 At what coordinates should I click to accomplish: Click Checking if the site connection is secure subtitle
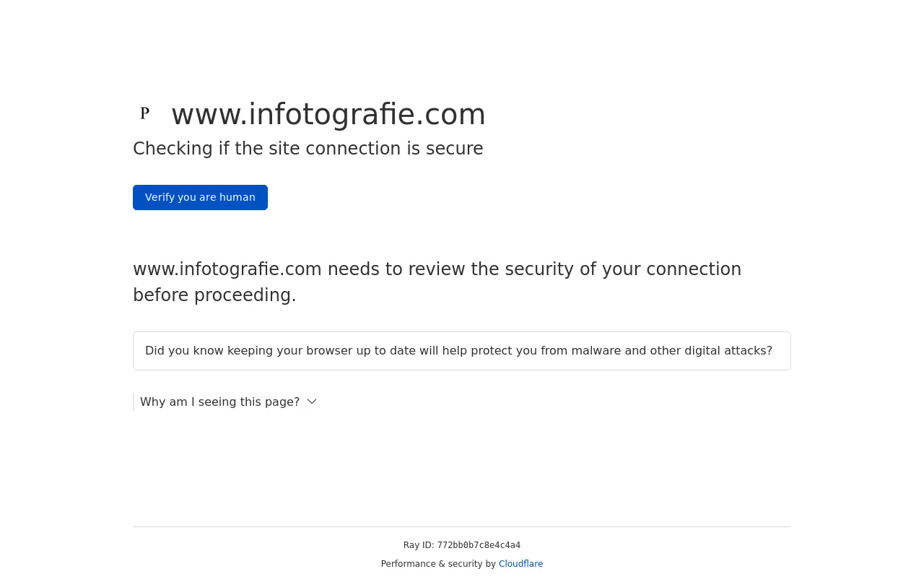(x=308, y=149)
